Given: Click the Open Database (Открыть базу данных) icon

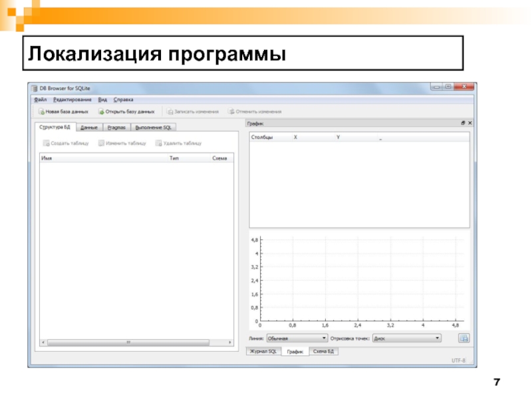Looking at the screenshot, I should click(x=101, y=112).
